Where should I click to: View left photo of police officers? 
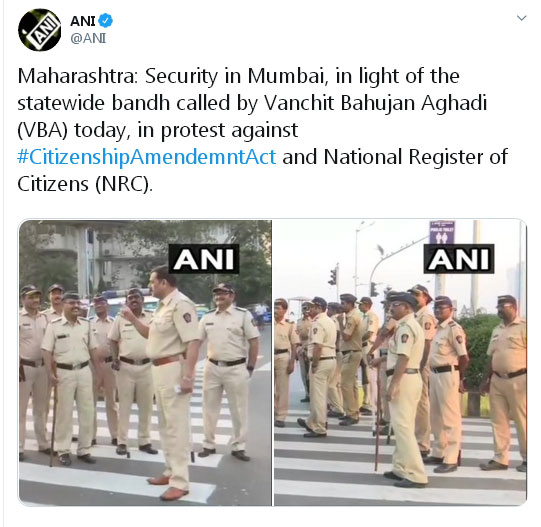coord(145,363)
